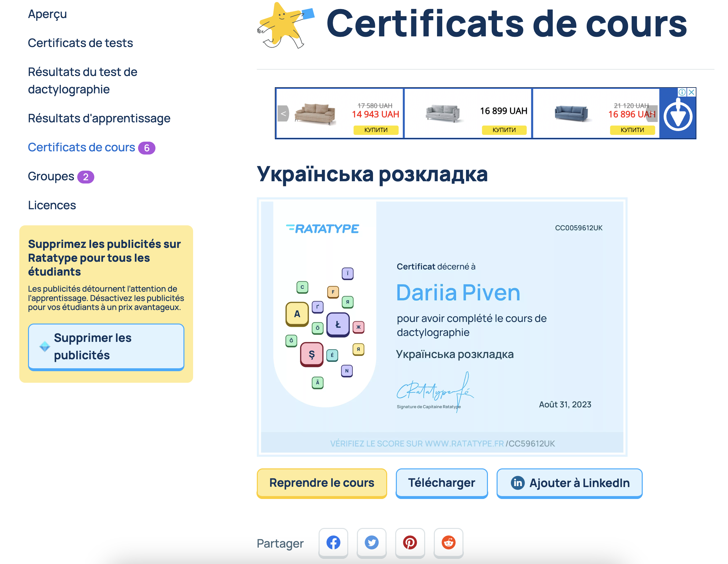Open Groupes section
This screenshot has height=564, width=728.
point(51,176)
